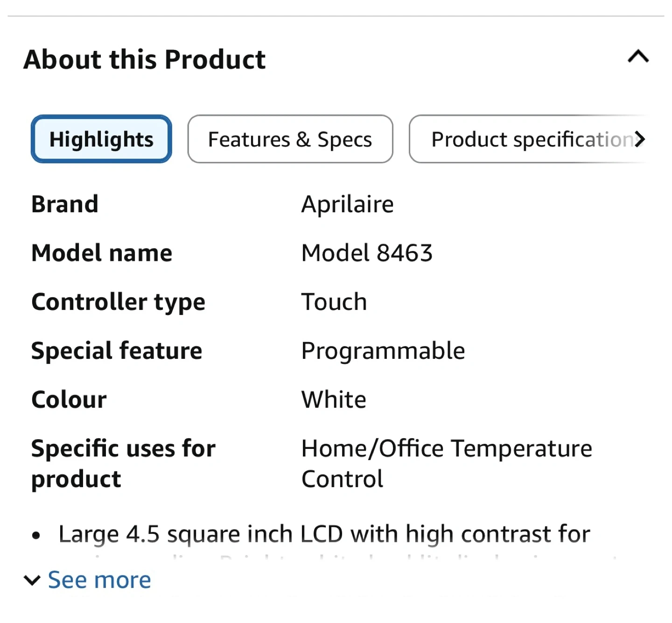Click the Special feature label

click(117, 351)
